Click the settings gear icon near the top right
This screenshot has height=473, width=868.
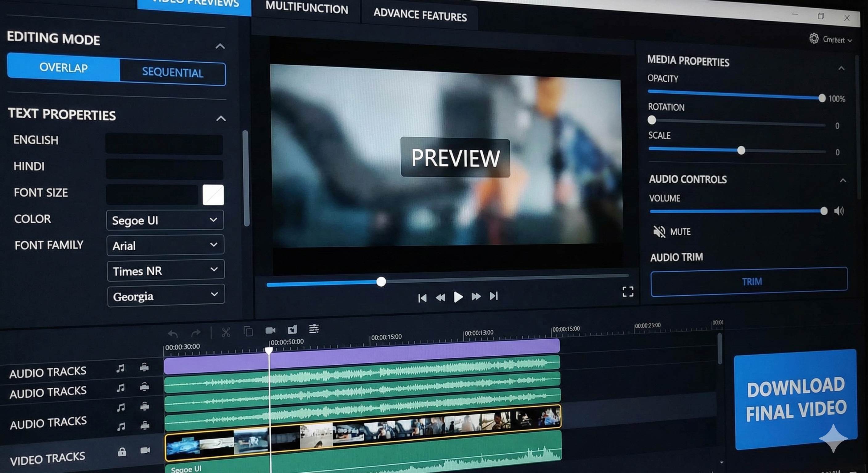[815, 38]
